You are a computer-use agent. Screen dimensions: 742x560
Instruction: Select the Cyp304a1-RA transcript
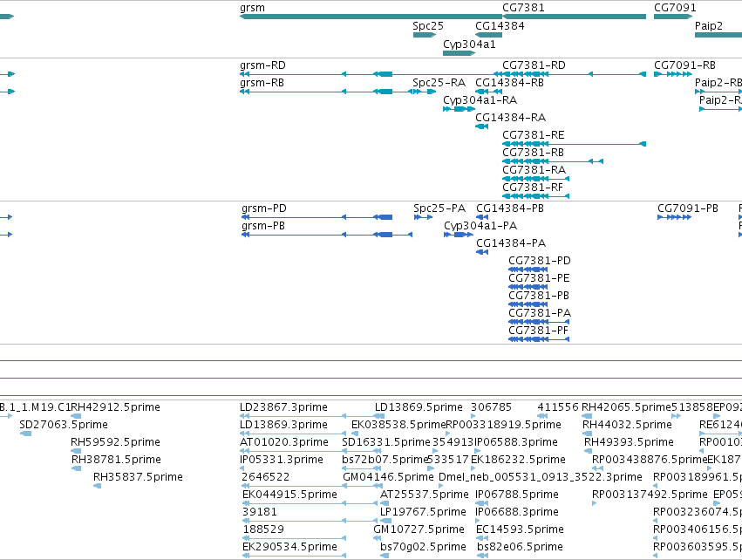click(x=459, y=109)
